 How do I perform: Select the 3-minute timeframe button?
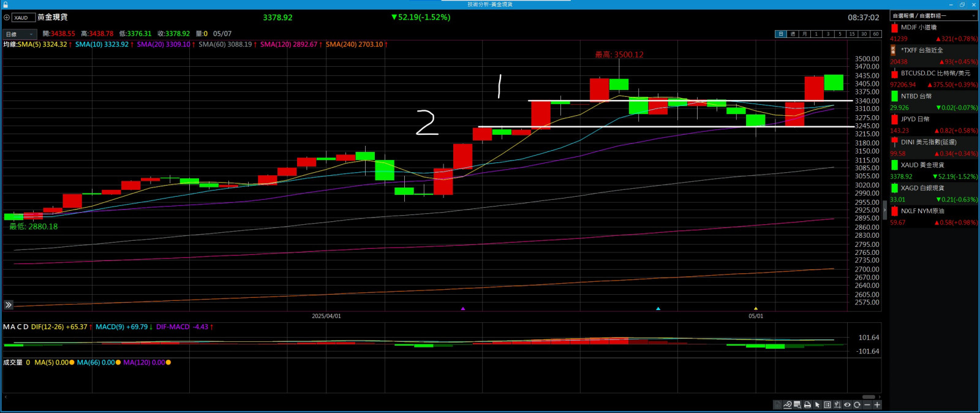coord(828,34)
